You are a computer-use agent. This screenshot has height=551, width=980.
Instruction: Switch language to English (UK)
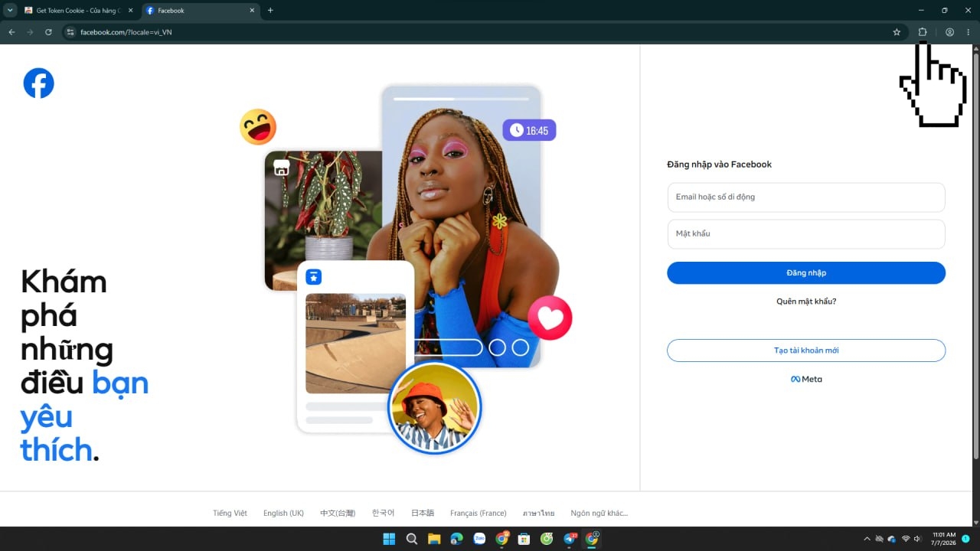[x=283, y=514]
